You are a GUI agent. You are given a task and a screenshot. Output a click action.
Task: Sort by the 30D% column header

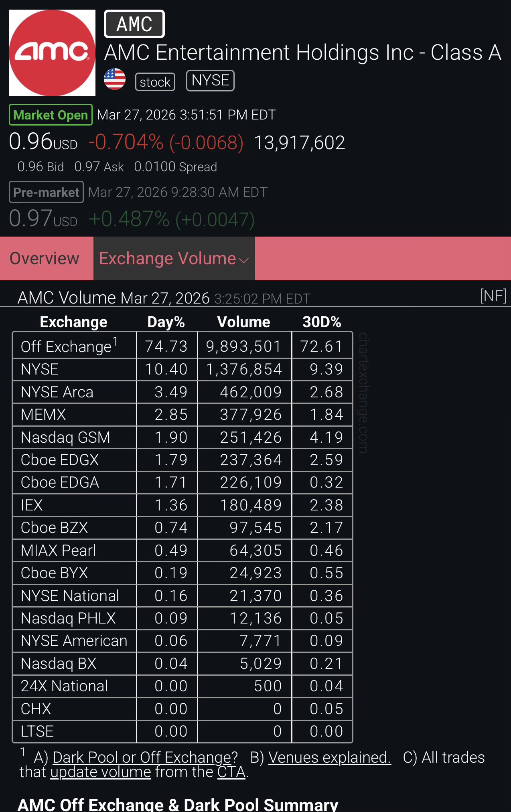tap(322, 322)
